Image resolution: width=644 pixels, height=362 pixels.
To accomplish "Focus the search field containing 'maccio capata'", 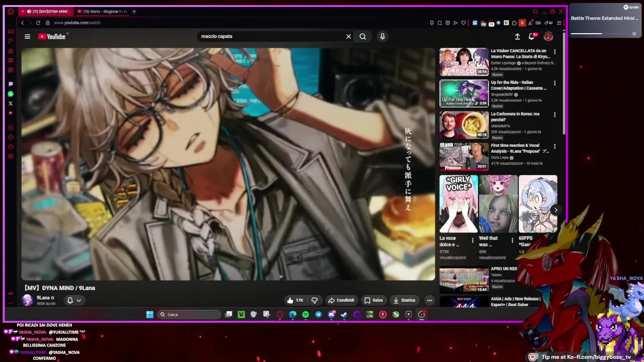I will pos(272,36).
